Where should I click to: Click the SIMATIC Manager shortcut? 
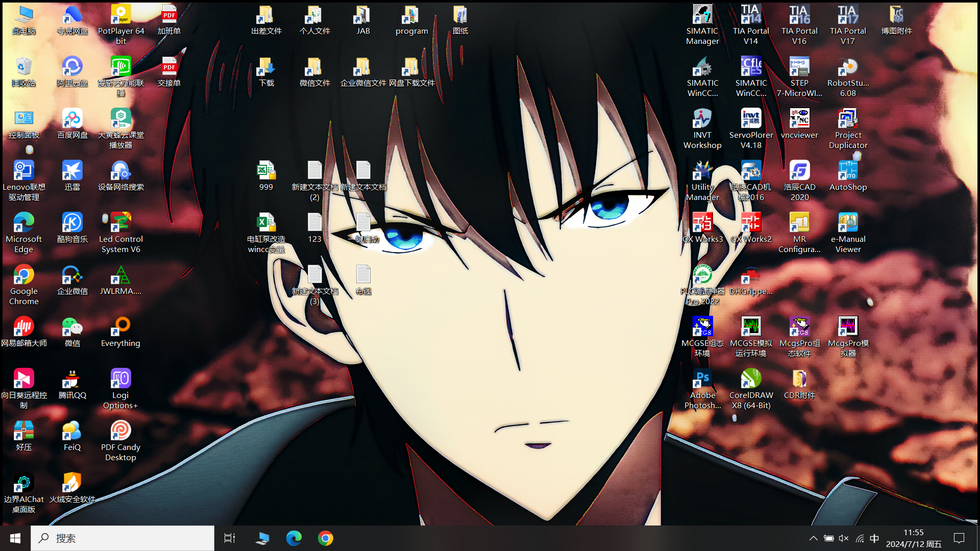pos(702,15)
